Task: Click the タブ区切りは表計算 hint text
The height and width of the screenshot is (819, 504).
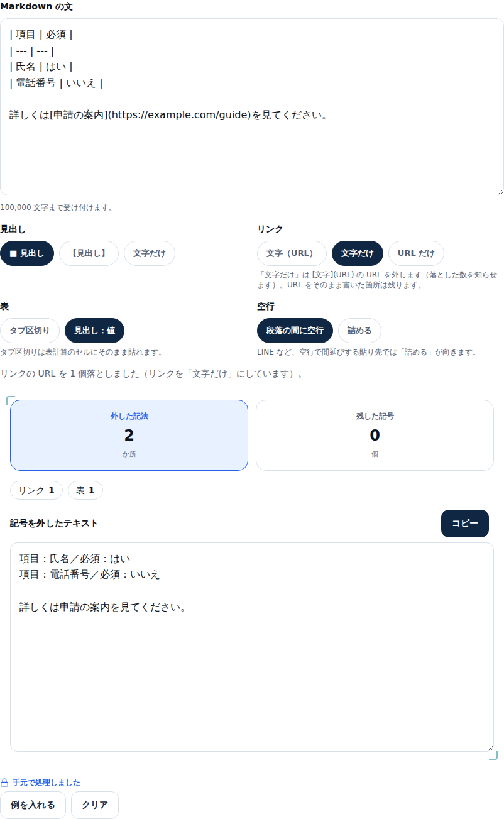Action: (82, 353)
